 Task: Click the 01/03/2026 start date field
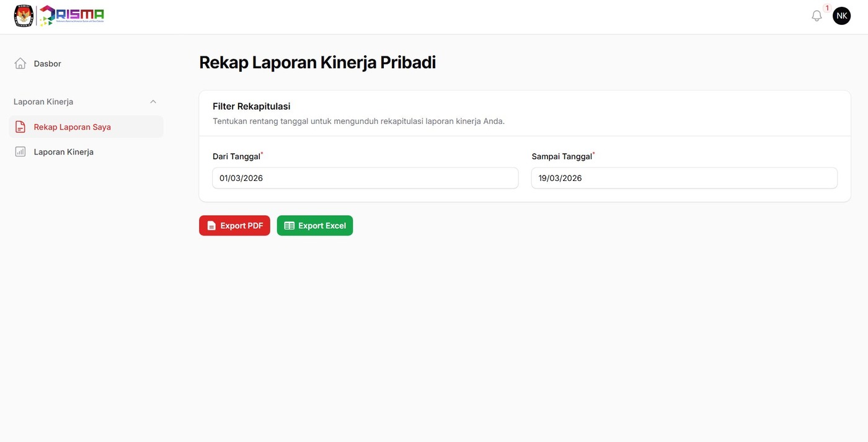click(365, 178)
